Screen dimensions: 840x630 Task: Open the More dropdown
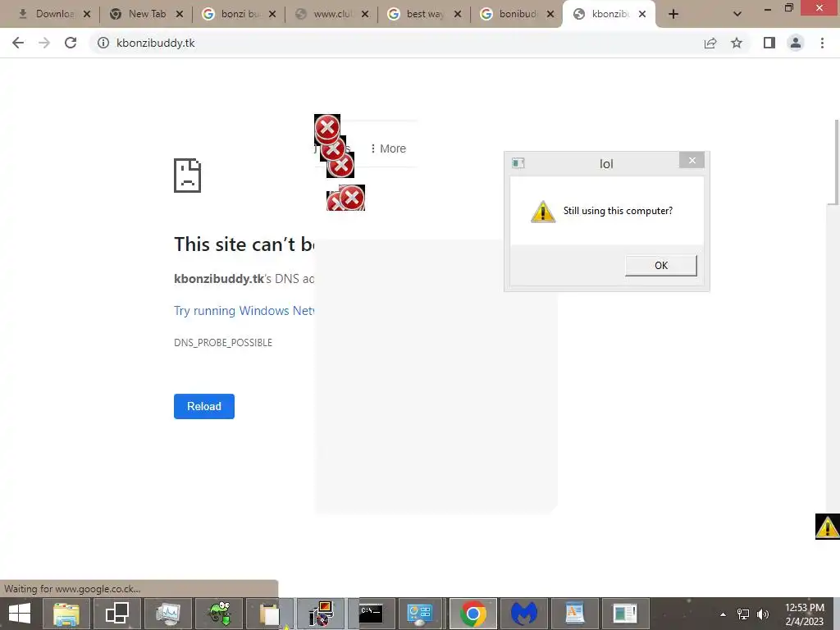point(388,148)
